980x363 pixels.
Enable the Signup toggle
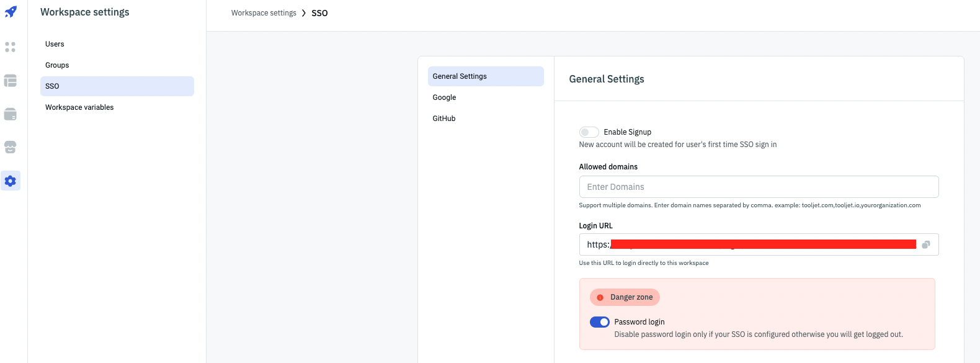(589, 132)
